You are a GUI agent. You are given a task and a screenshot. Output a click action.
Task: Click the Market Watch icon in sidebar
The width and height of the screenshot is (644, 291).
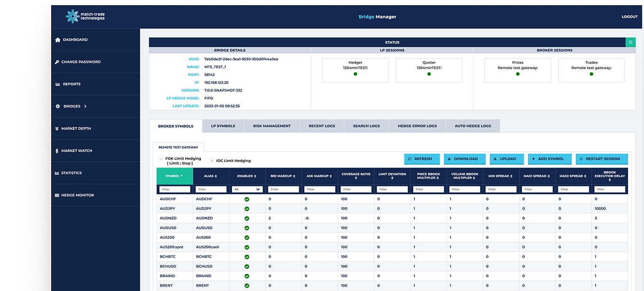coord(57,151)
